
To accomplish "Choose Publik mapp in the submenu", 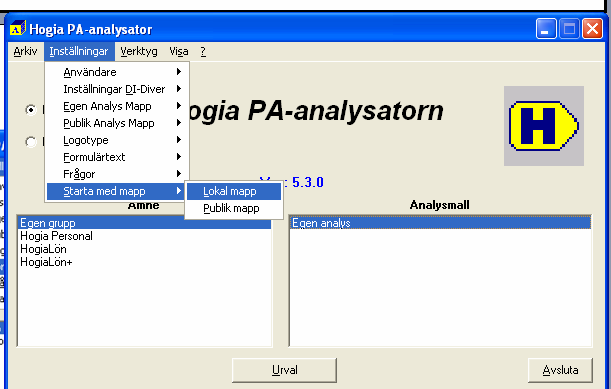I will pos(234,208).
